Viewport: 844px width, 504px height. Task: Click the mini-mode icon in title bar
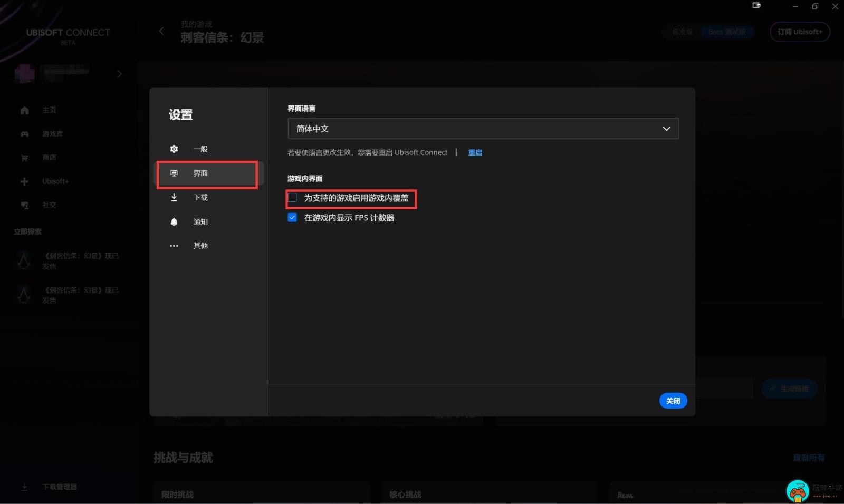pos(756,6)
